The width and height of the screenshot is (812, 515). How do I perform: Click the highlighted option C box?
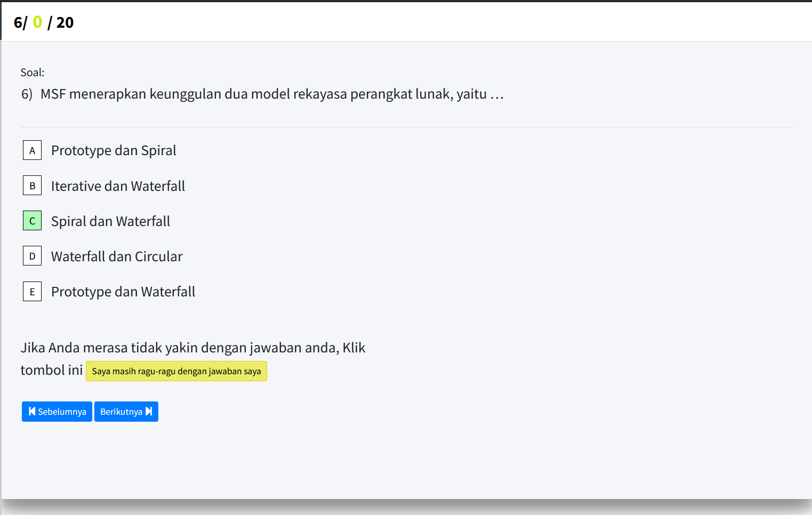click(32, 221)
